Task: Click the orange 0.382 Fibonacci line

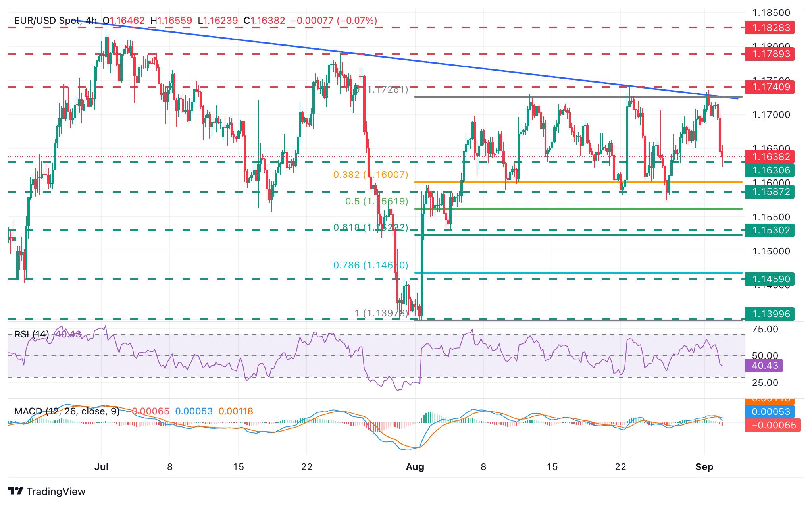Action: click(x=578, y=182)
